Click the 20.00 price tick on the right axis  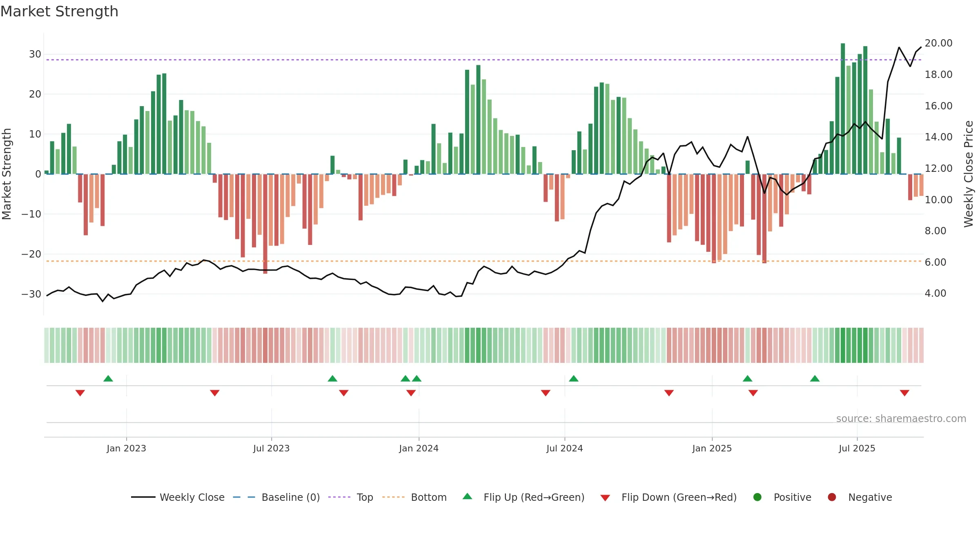(938, 43)
